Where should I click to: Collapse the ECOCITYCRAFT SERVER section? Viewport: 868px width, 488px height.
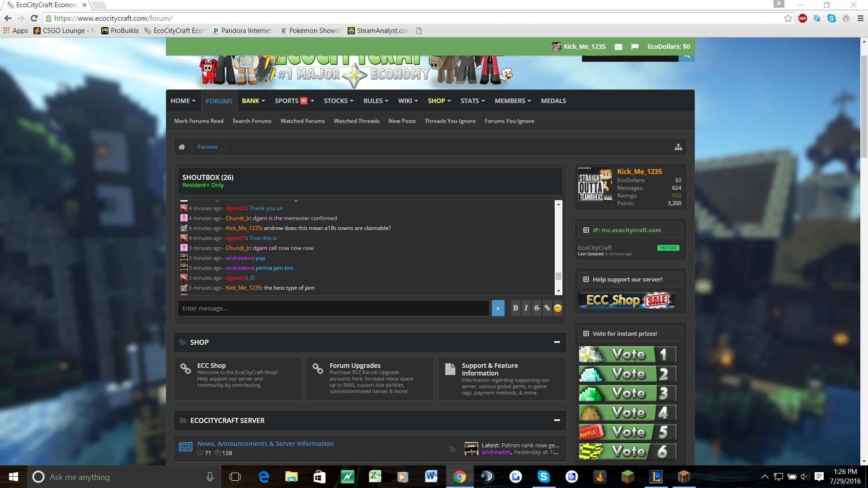click(557, 420)
